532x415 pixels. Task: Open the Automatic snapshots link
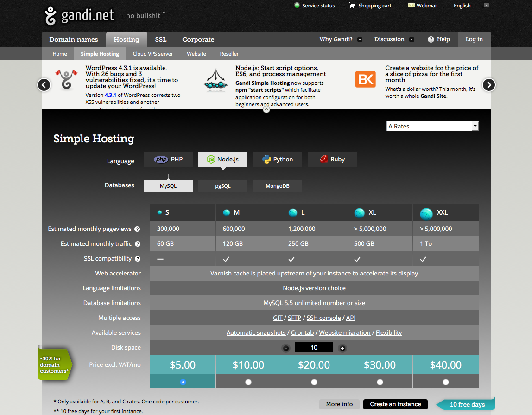point(256,333)
